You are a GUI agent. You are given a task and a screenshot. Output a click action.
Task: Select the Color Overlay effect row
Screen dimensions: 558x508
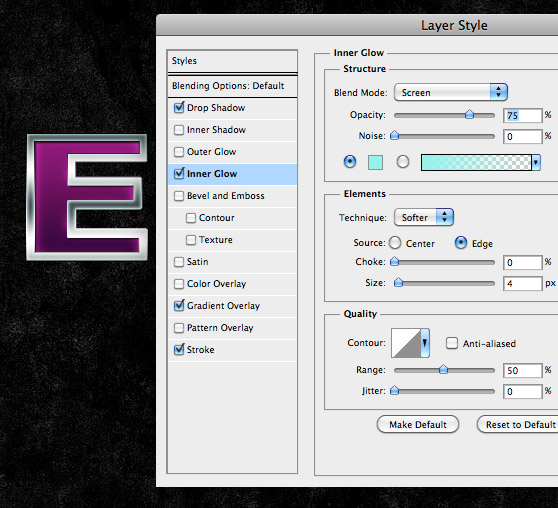[x=232, y=284]
